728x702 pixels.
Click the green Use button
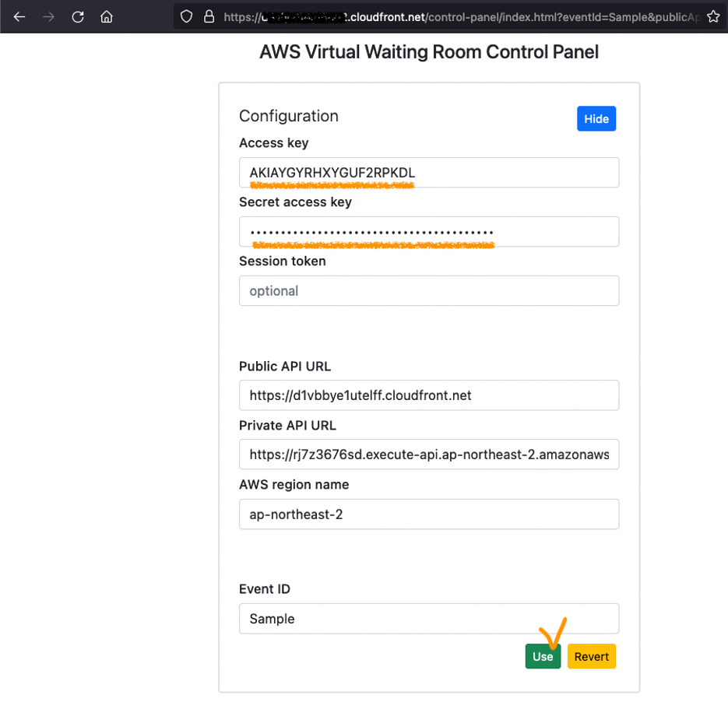click(x=543, y=656)
